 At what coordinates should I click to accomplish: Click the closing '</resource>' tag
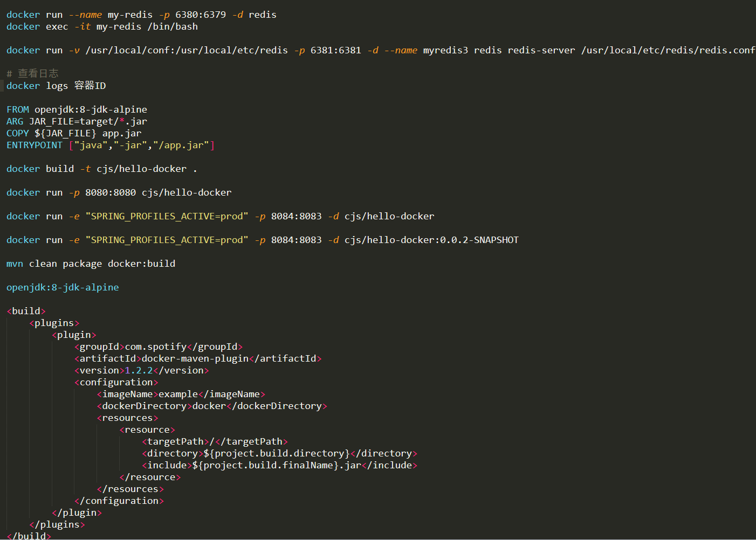(150, 477)
